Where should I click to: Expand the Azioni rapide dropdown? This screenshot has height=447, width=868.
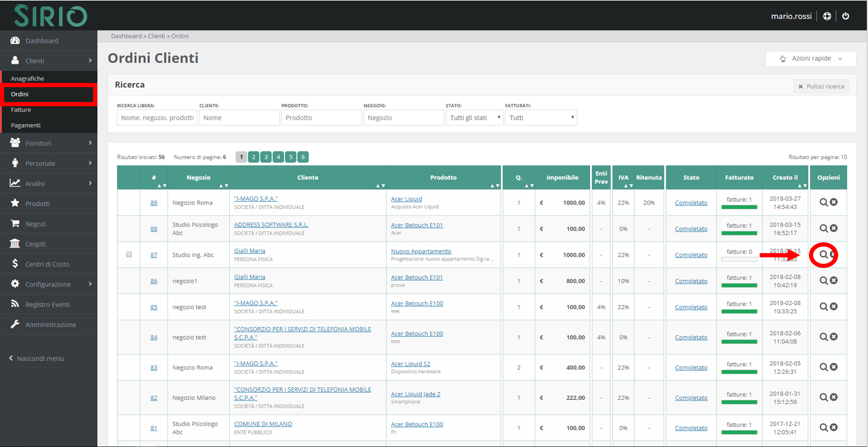click(811, 58)
